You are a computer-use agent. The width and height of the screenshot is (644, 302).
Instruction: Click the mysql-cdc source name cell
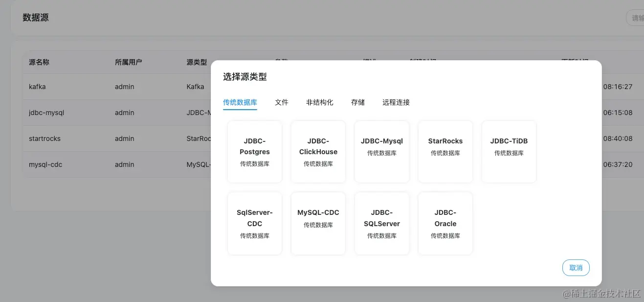pos(45,164)
